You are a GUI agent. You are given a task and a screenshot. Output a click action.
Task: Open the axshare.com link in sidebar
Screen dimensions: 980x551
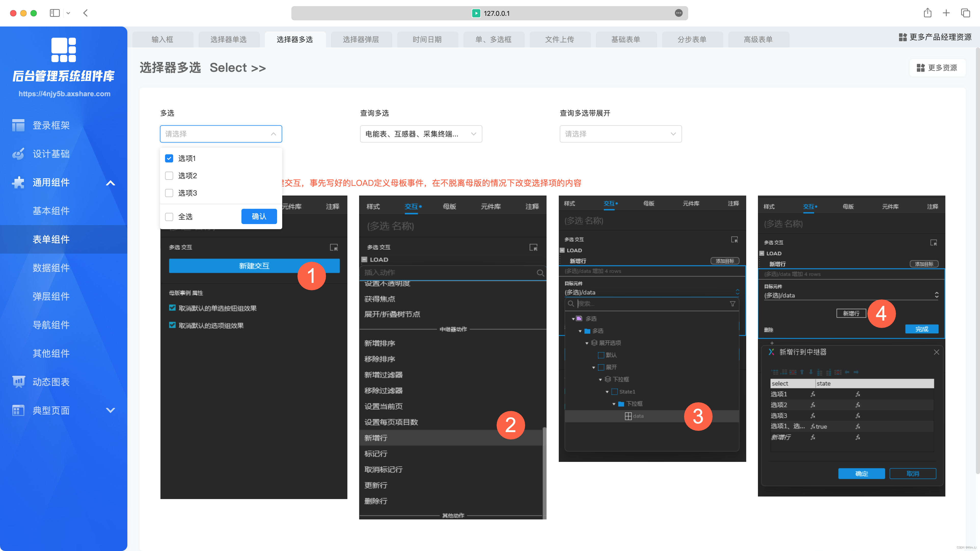tap(65, 93)
